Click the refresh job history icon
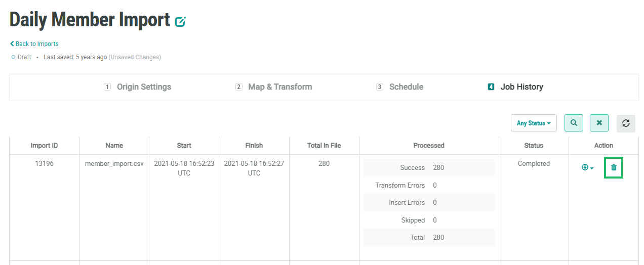Viewport: 644px width, 265px height. point(626,123)
